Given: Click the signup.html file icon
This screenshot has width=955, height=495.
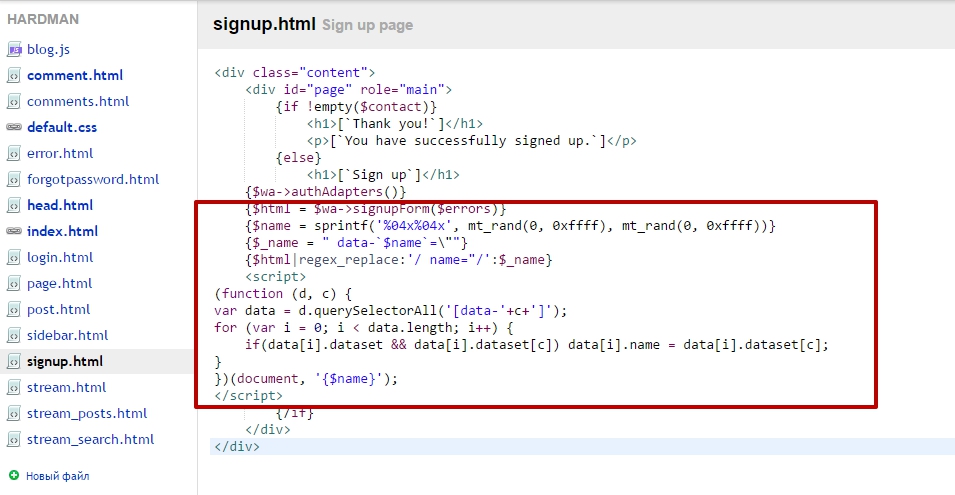Looking at the screenshot, I should [x=14, y=362].
